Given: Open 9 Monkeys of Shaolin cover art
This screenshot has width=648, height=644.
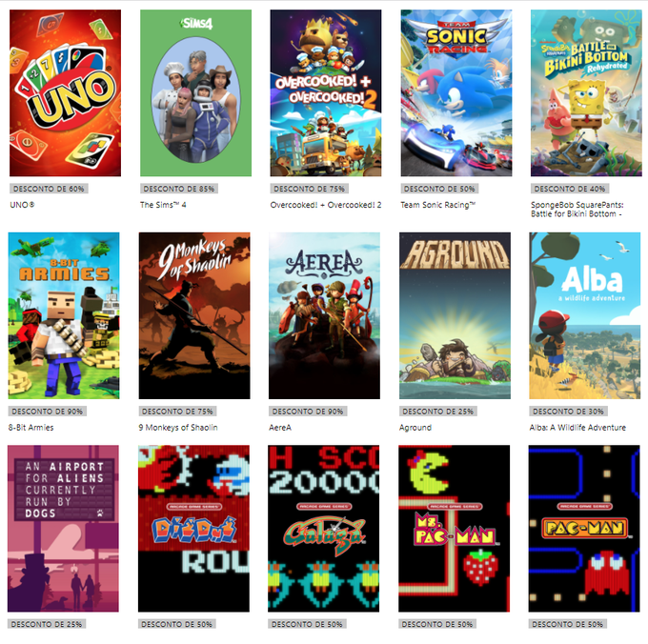Looking at the screenshot, I should (x=194, y=315).
